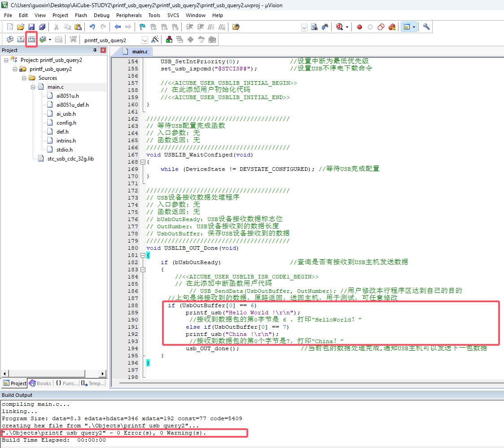The image size is (504, 448).
Task: Switch to the Books tab
Action: (x=40, y=383)
